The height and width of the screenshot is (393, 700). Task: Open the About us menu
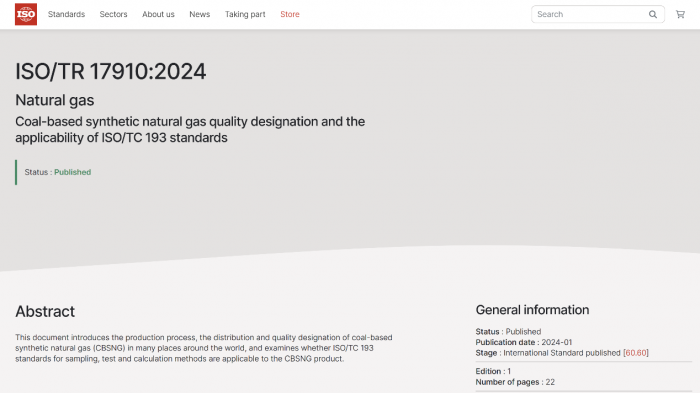coord(158,14)
